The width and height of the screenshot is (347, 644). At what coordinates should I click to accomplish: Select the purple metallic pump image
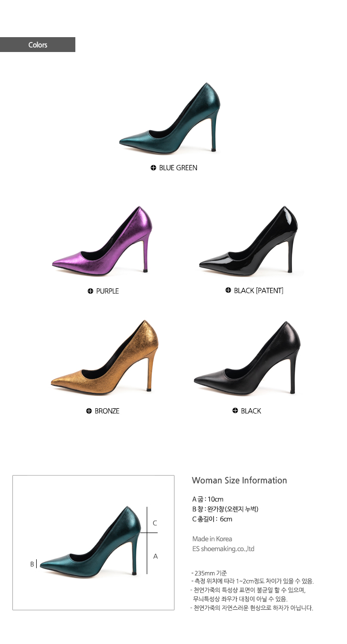click(x=102, y=240)
